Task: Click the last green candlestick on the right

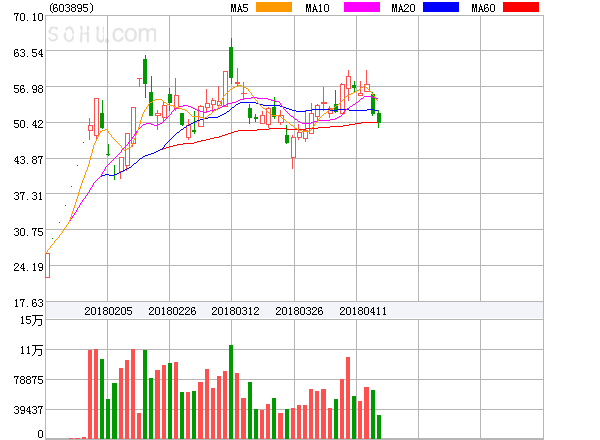Action: tap(379, 118)
